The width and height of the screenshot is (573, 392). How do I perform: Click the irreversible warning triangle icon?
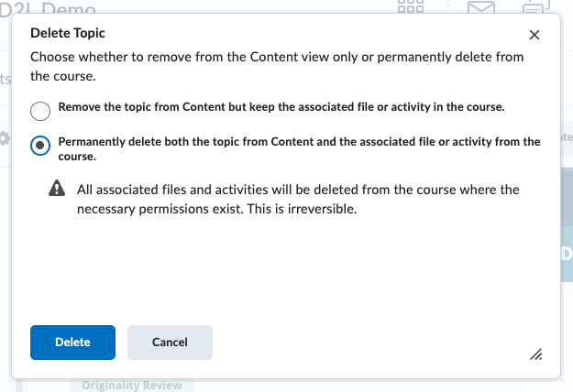coord(58,191)
